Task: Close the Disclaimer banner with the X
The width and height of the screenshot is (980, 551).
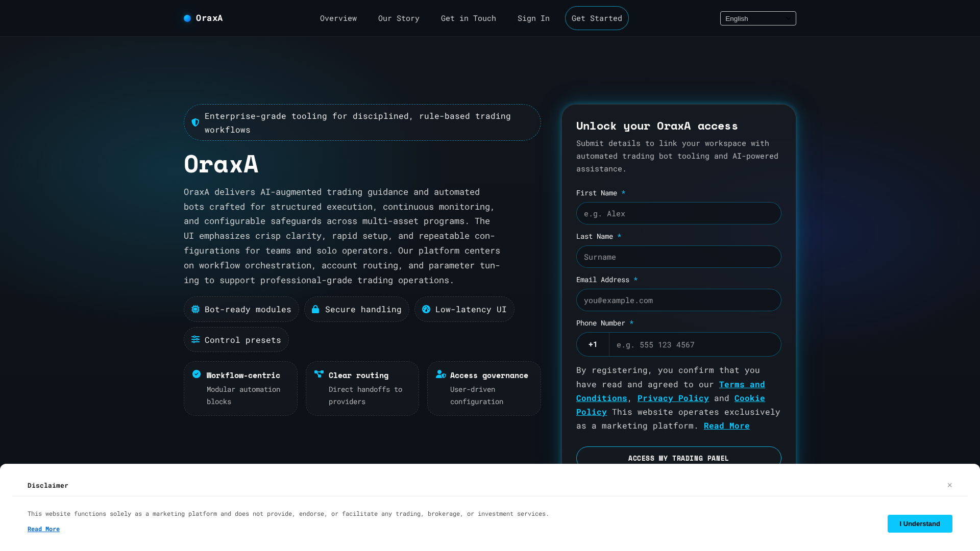Action: [x=950, y=485]
